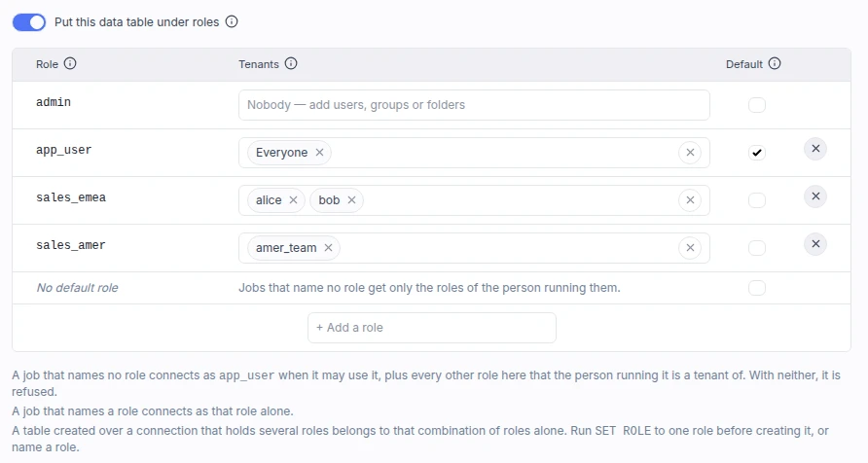Screen dimensions: 868x463
Task: Delete the app_user role row
Action: [x=815, y=149]
